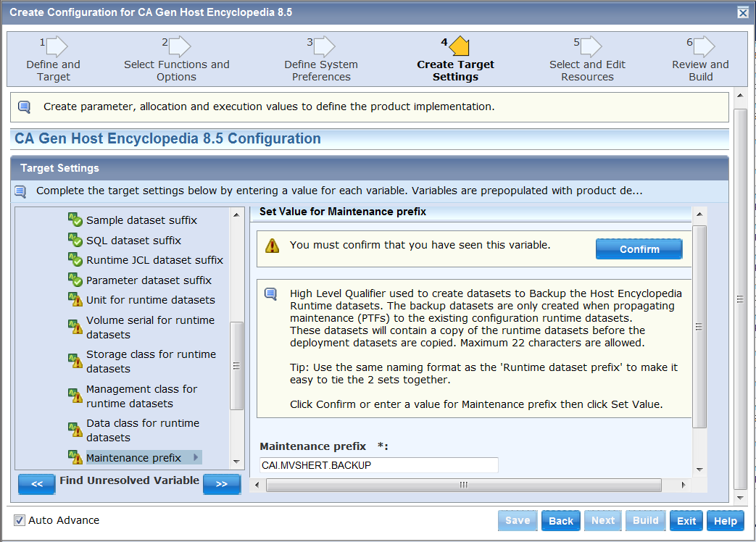Viewport: 756px width, 542px height.
Task: Click the yellow warning triangle beside confirm message
Action: click(273, 246)
